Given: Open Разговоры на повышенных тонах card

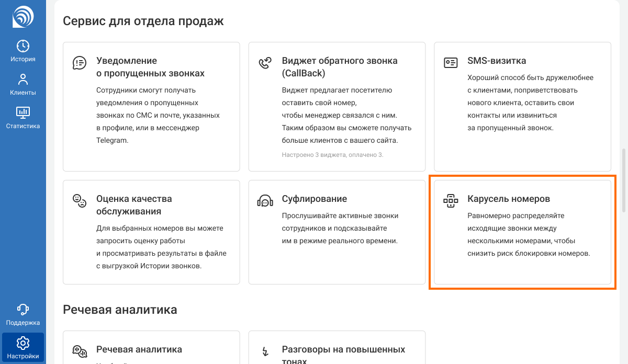Looking at the screenshot, I should (x=343, y=354).
